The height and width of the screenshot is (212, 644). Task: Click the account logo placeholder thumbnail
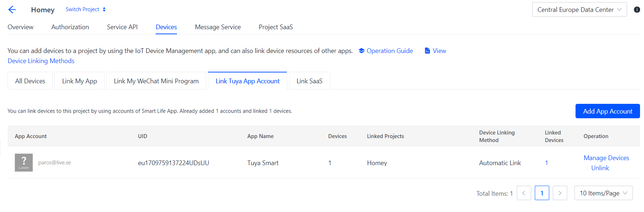point(24,163)
